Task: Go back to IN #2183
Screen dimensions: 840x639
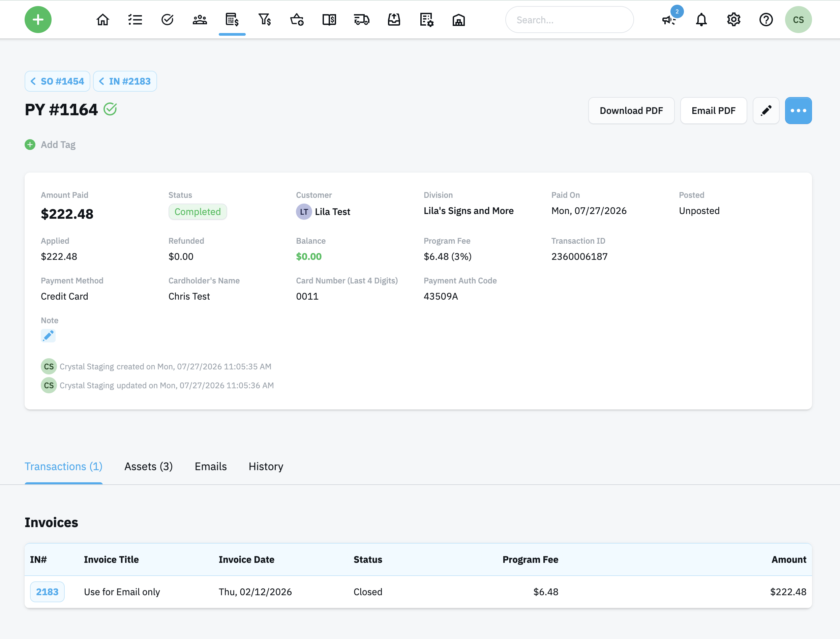Action: coord(125,82)
